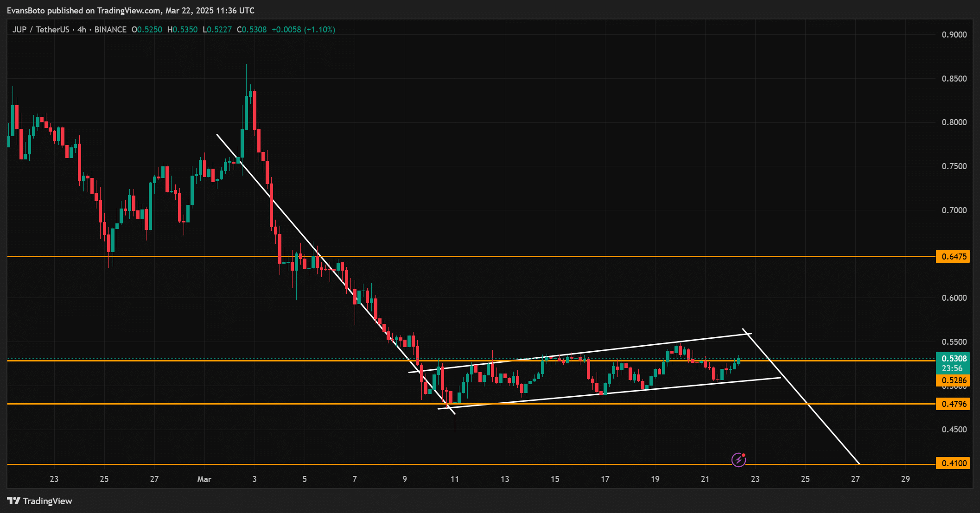The width and height of the screenshot is (980, 513).
Task: Click the orange 0.6475 price label
Action: 953,257
